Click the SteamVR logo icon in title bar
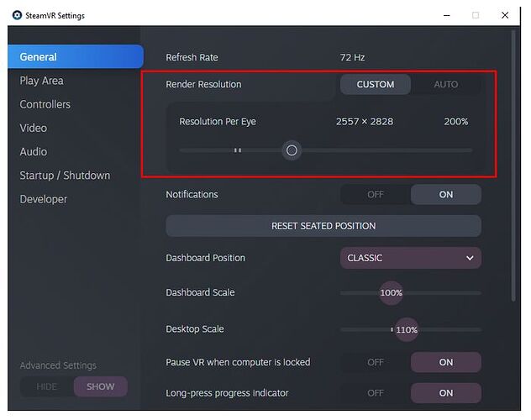 (x=17, y=15)
